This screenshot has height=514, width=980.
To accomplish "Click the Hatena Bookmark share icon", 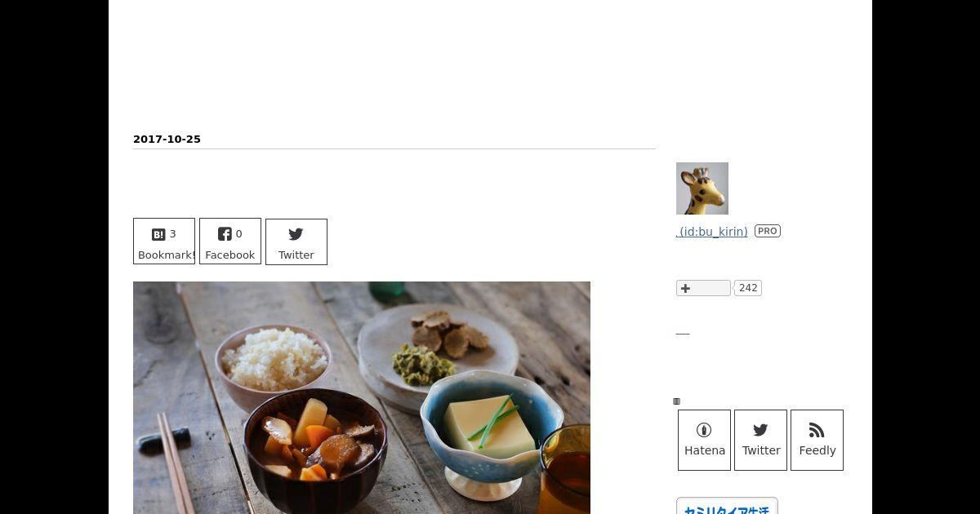I will click(158, 234).
